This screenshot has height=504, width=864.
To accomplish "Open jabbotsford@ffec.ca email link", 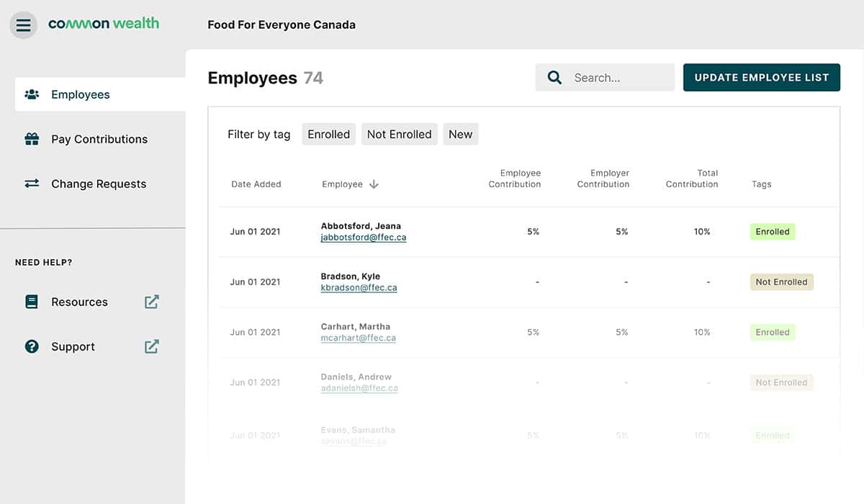I will tap(364, 238).
